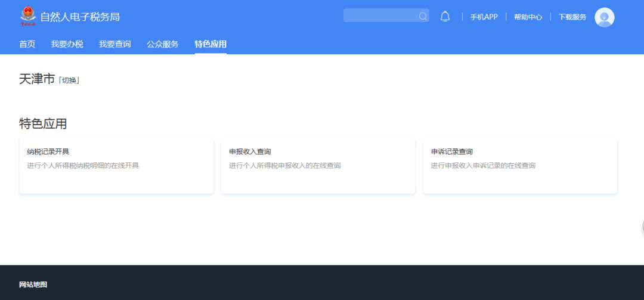Click description 进行个人所得税纳税明细的在线开具
The width and height of the screenshot is (644, 300).
(83, 166)
